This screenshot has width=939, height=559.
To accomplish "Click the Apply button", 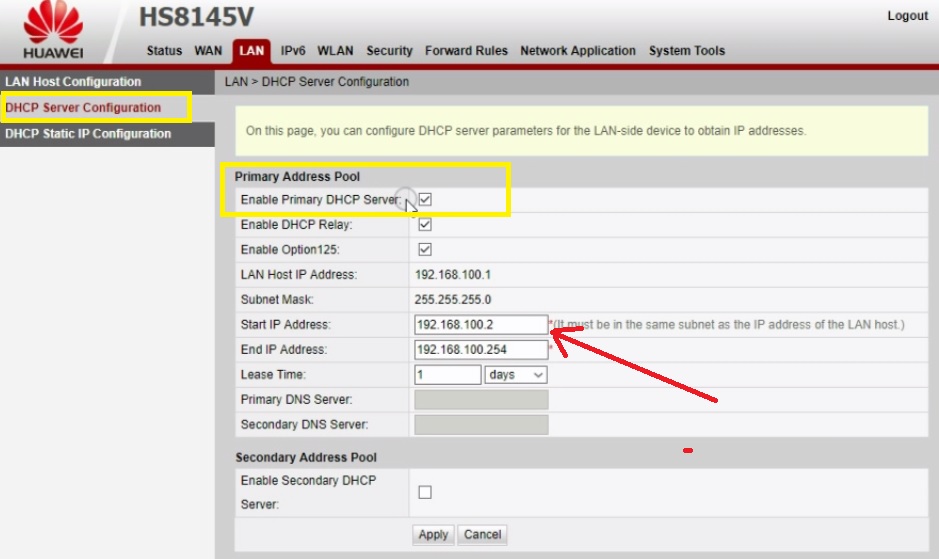I will tap(433, 535).
